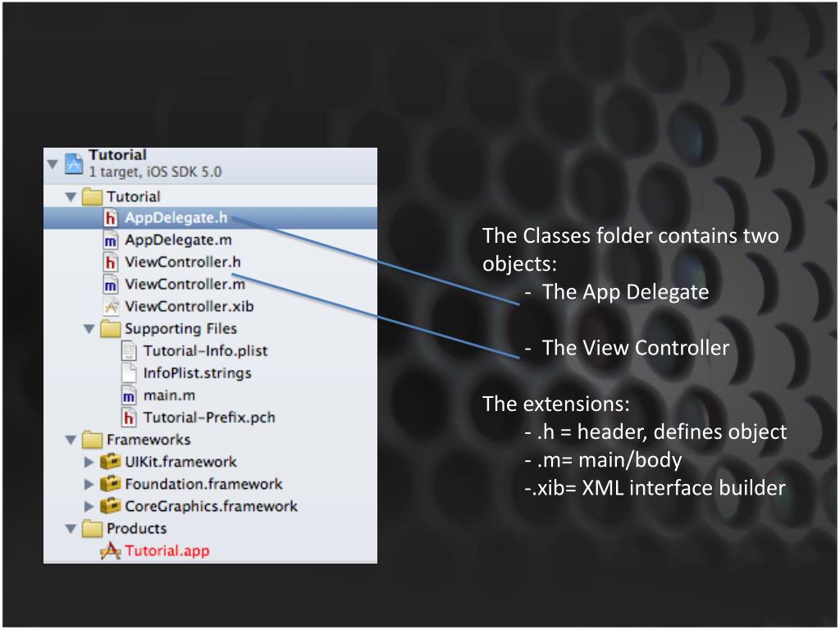Click the Tutorial group folder icon

92,197
